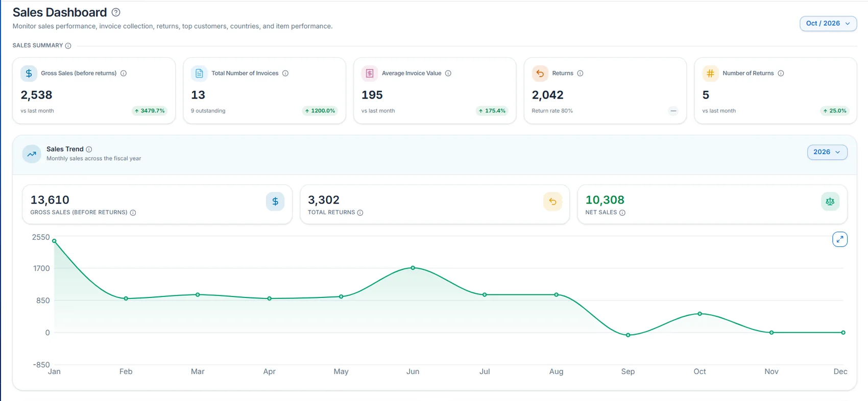Click the Gross Sales dollar icon in summary card
The height and width of the screenshot is (401, 868).
pyautogui.click(x=29, y=73)
